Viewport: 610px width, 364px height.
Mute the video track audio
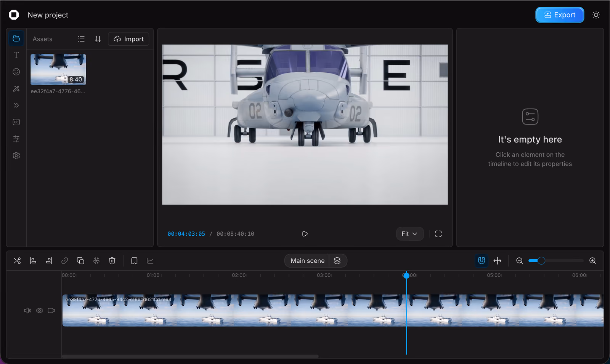click(x=27, y=311)
